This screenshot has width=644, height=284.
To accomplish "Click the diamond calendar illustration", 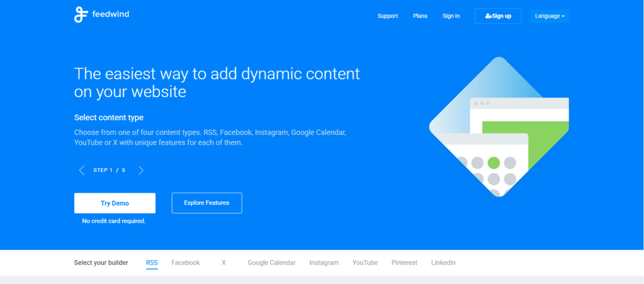I will (499, 127).
